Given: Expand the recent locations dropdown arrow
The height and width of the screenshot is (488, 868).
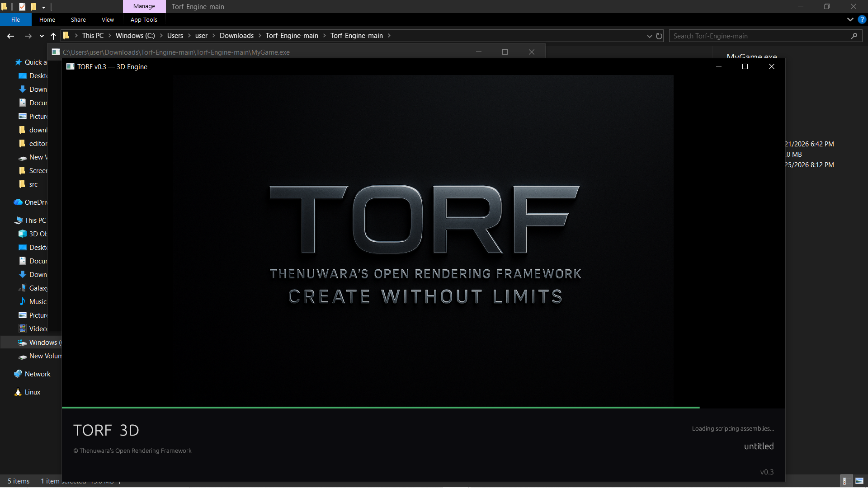Looking at the screenshot, I should (x=42, y=36).
